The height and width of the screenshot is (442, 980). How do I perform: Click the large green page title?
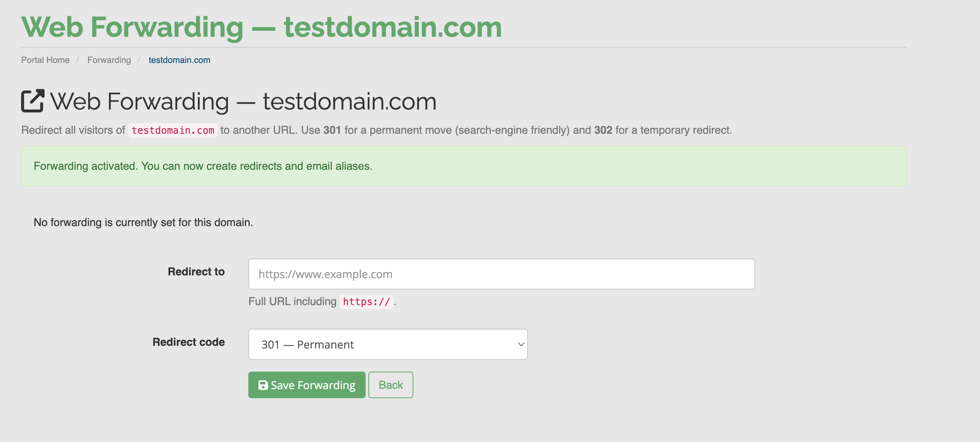[x=261, y=27]
